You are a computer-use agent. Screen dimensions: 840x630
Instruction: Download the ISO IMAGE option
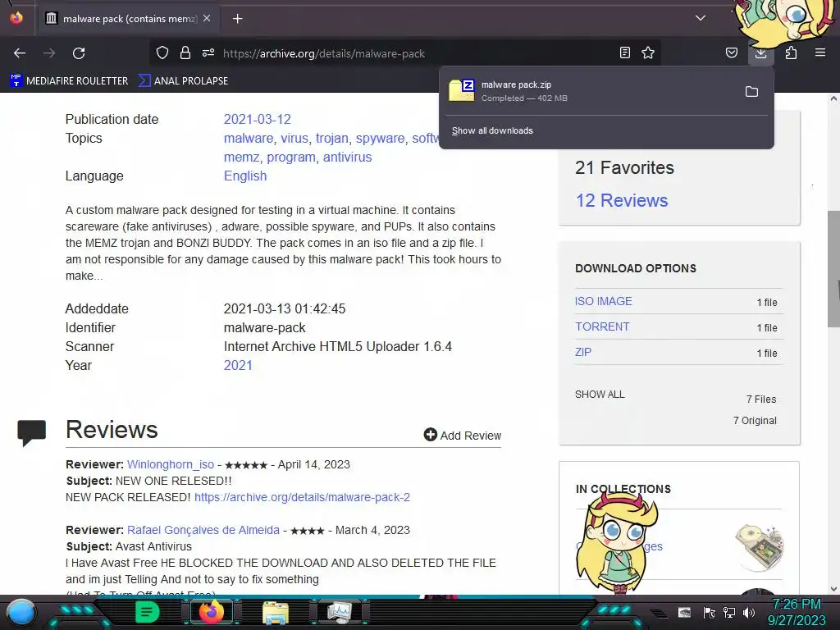[604, 301]
